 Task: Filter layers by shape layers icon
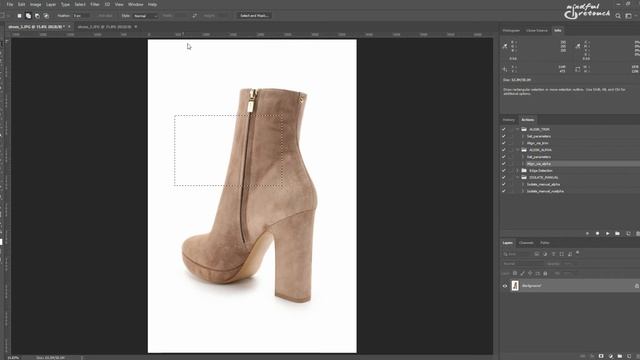562,254
